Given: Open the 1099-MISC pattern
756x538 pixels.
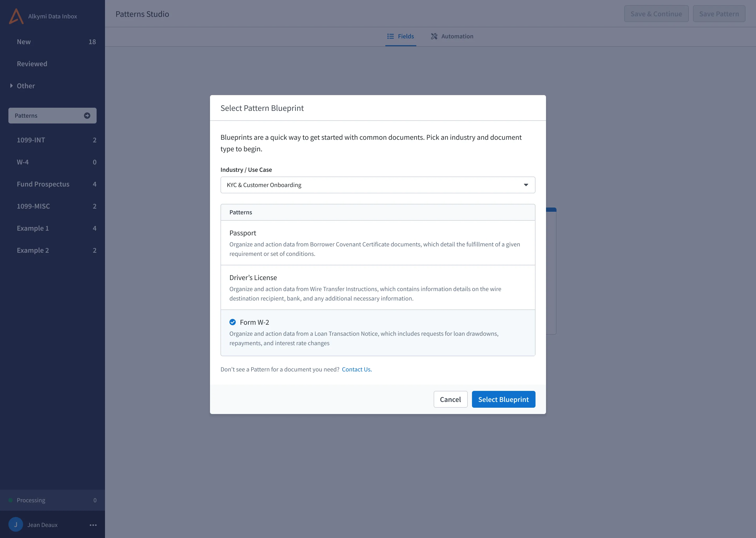Looking at the screenshot, I should click(52, 206).
